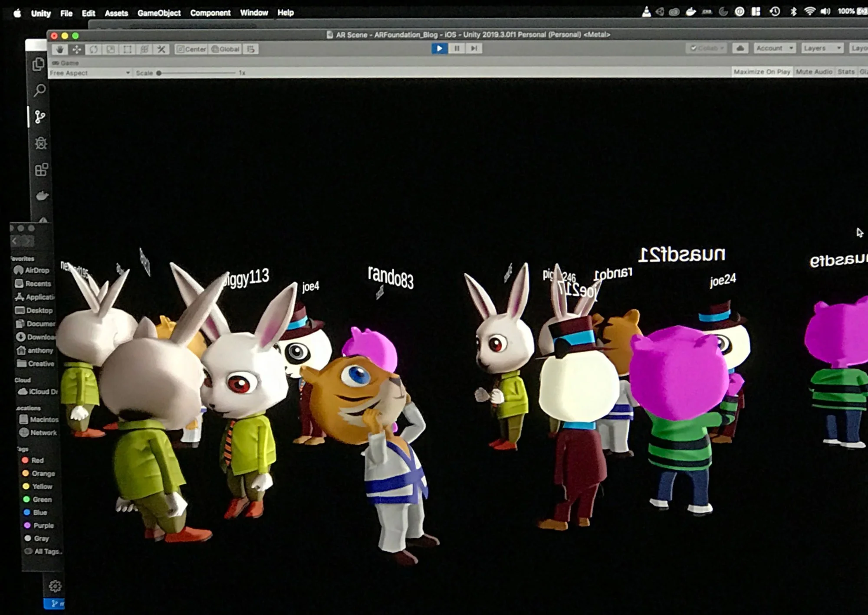
Task: Select the Rotate tool
Action: (x=94, y=49)
